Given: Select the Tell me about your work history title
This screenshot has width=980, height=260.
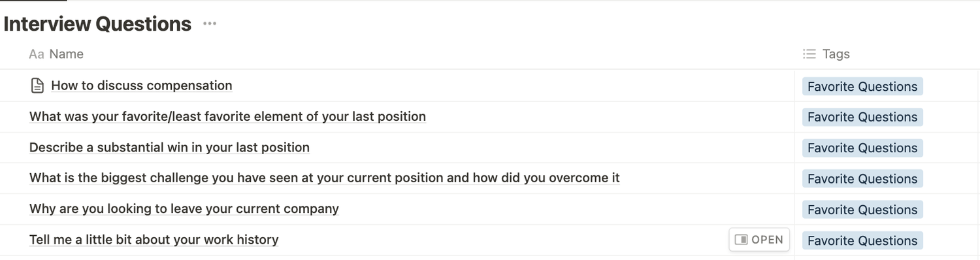Looking at the screenshot, I should [154, 240].
